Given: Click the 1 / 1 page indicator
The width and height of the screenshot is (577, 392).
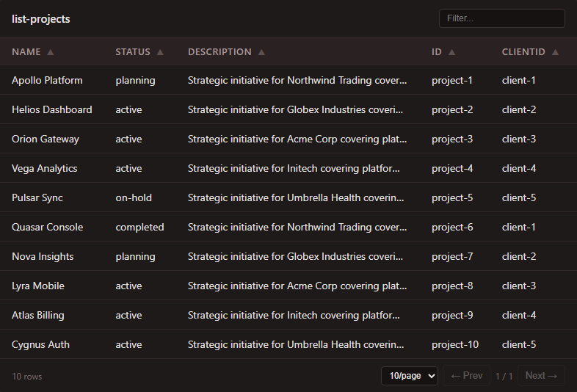Looking at the screenshot, I should pyautogui.click(x=504, y=376).
